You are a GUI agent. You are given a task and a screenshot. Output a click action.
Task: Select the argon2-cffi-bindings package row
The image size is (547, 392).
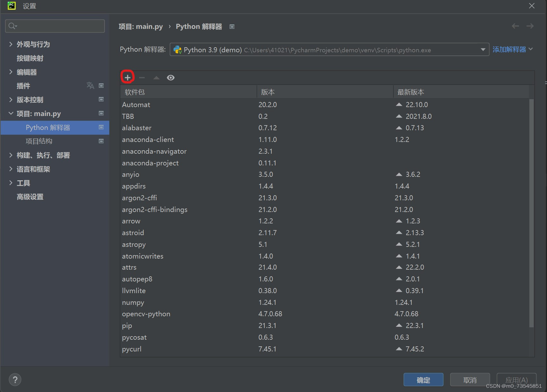(325, 209)
